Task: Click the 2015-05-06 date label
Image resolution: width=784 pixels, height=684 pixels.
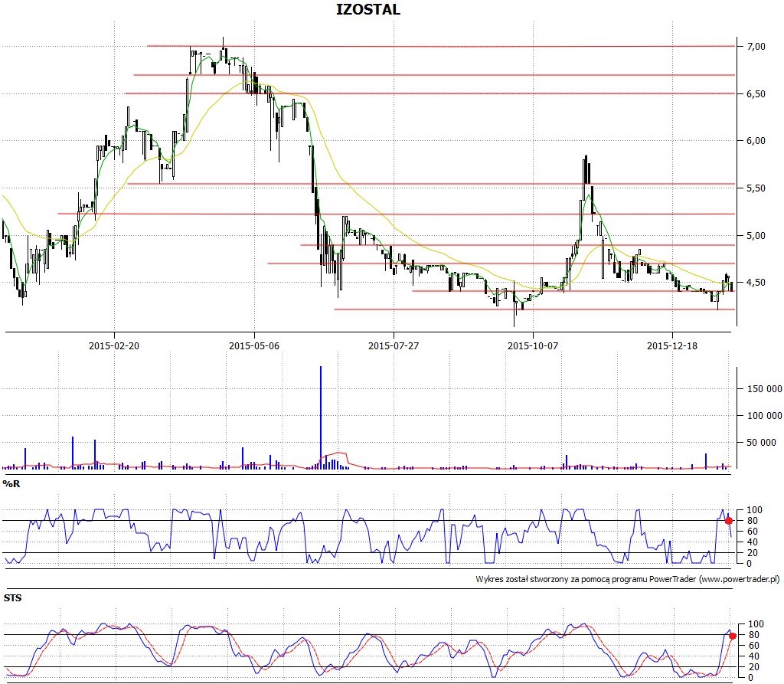Action: 254,345
